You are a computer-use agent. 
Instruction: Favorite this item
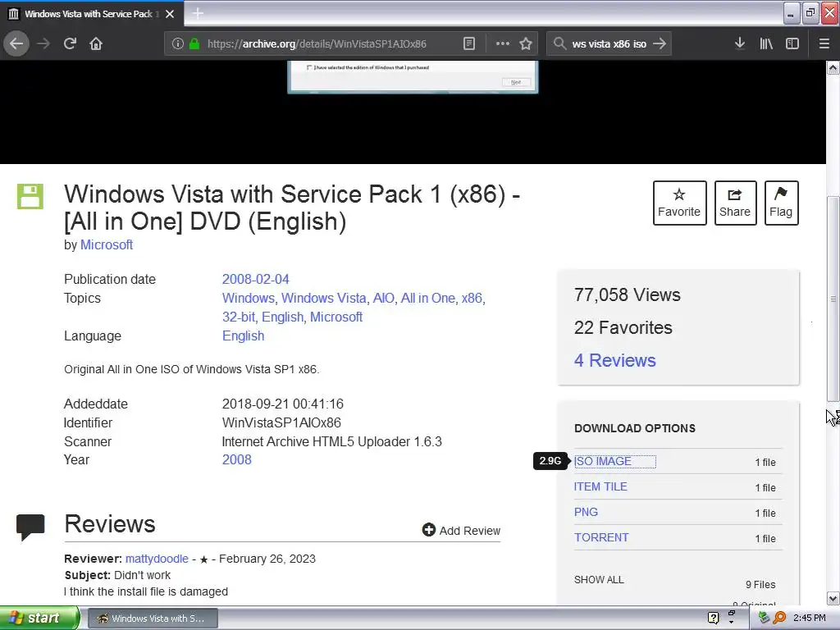(679, 203)
